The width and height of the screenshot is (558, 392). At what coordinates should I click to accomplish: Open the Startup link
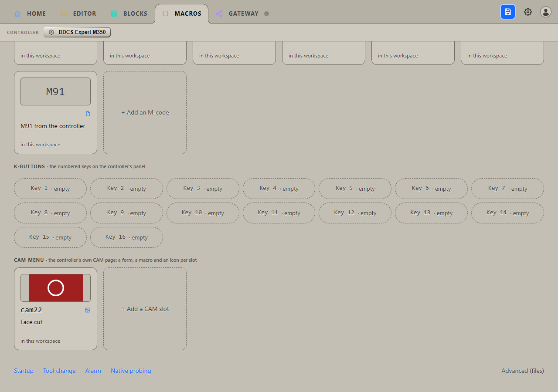coord(24,371)
